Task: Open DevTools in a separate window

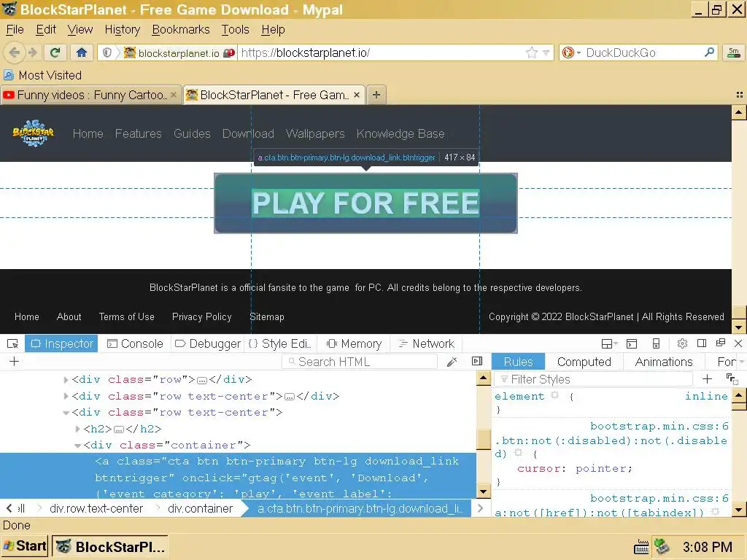Action: point(721,343)
